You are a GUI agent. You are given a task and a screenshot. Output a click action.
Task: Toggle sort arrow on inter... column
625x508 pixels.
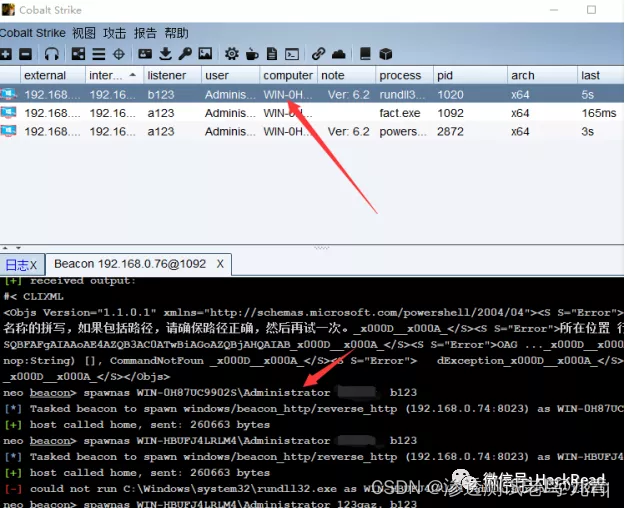133,75
